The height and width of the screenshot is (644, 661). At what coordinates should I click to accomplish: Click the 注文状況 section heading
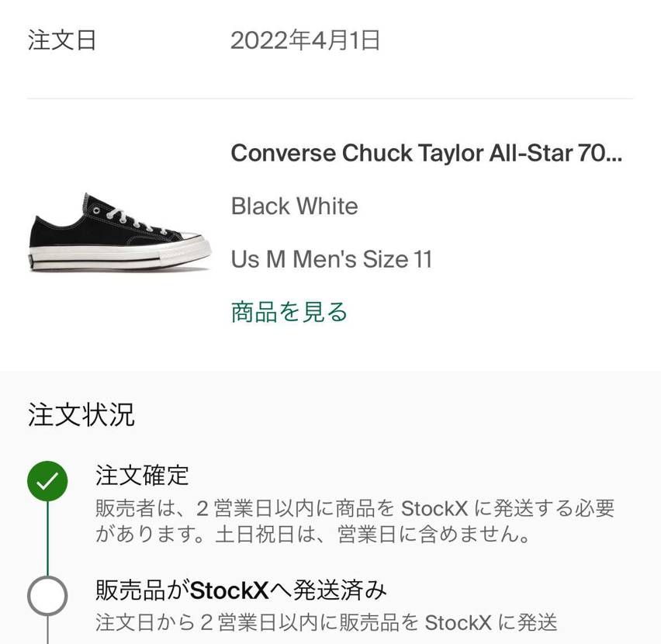pyautogui.click(x=81, y=414)
